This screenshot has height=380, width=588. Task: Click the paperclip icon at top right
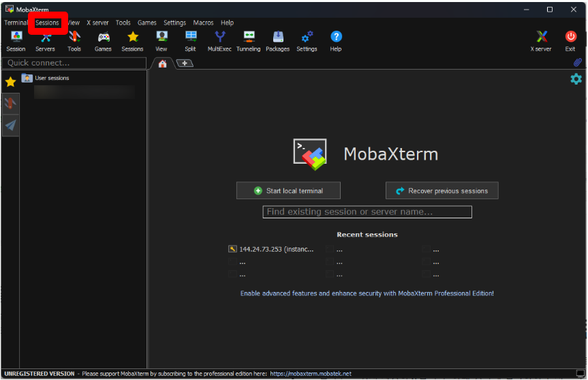[578, 62]
